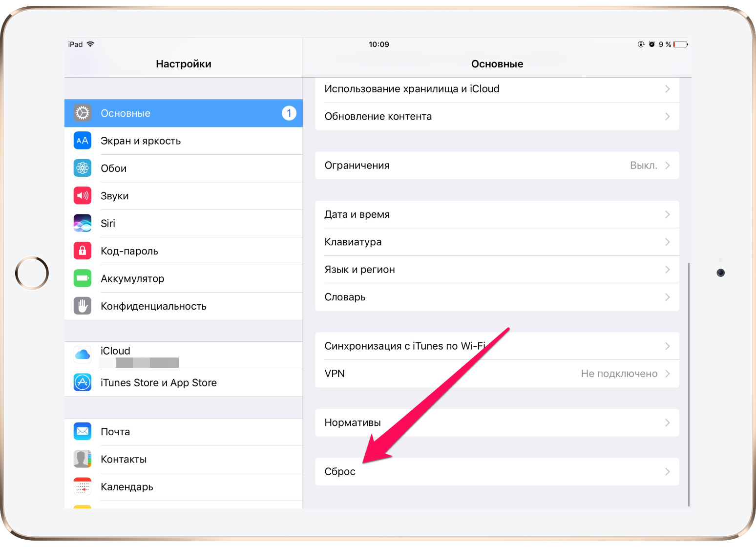Tap the Siri icon

tap(83, 223)
